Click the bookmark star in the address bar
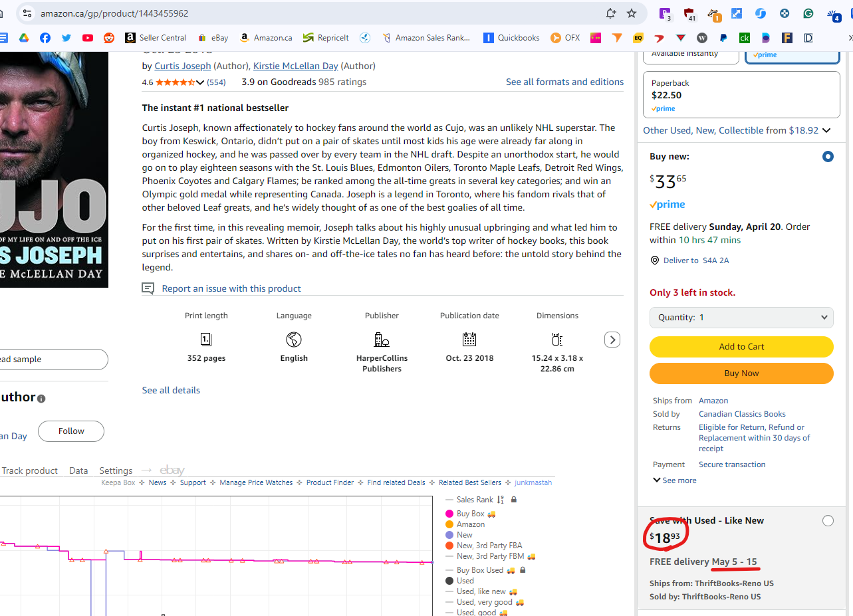853x616 pixels. (x=632, y=13)
